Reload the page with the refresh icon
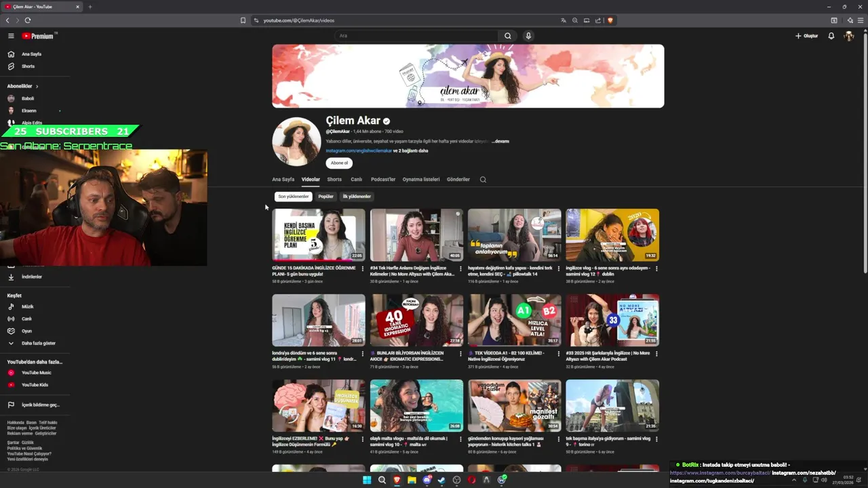 click(28, 20)
